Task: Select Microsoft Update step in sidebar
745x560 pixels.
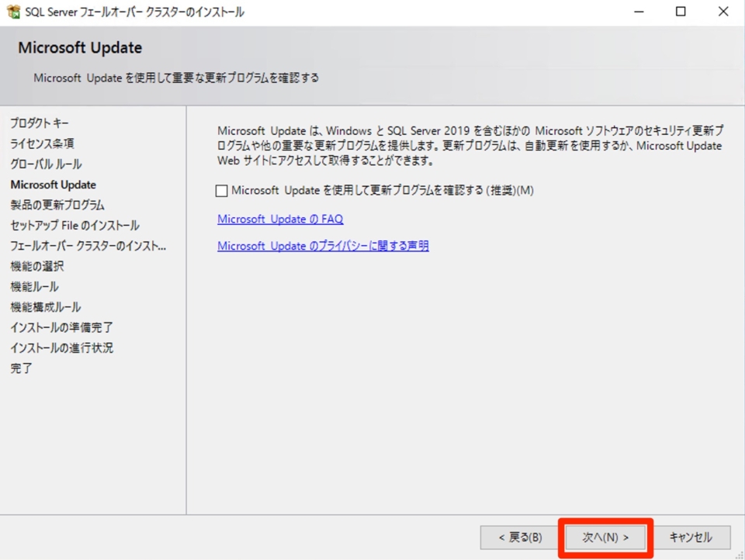Action: coord(54,185)
